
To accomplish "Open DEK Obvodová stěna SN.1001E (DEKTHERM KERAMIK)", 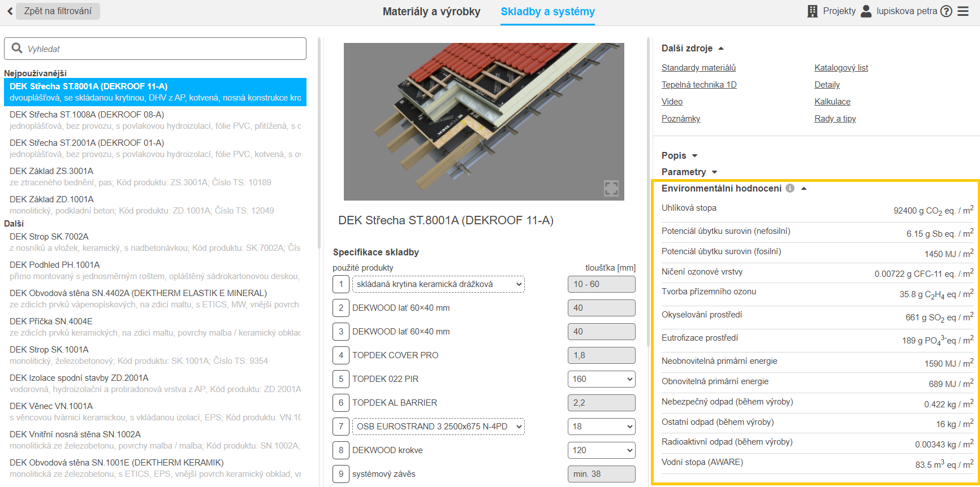I will tap(155, 468).
